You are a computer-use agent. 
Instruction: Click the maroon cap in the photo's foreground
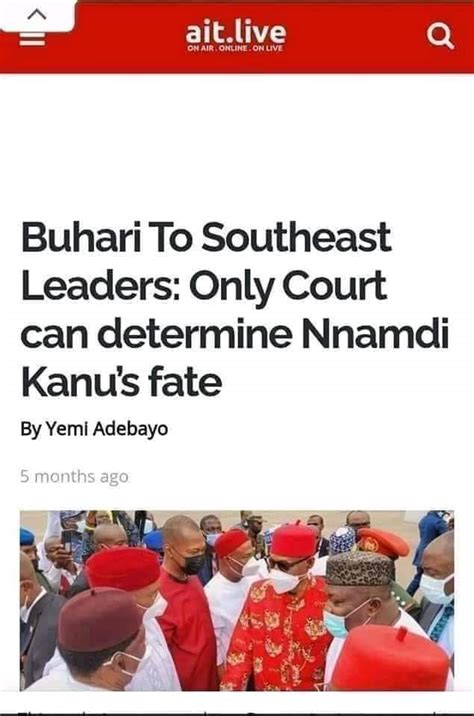[99, 619]
